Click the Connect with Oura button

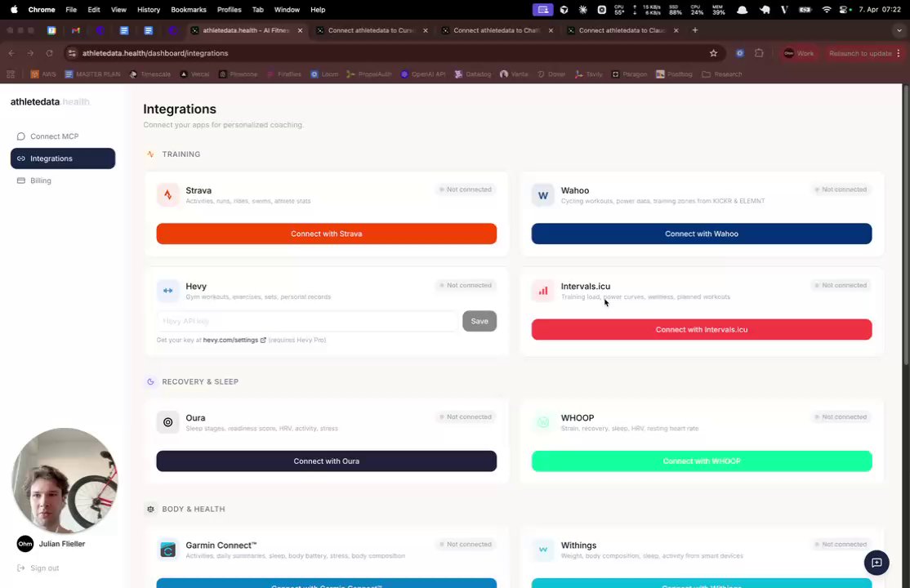click(x=326, y=461)
